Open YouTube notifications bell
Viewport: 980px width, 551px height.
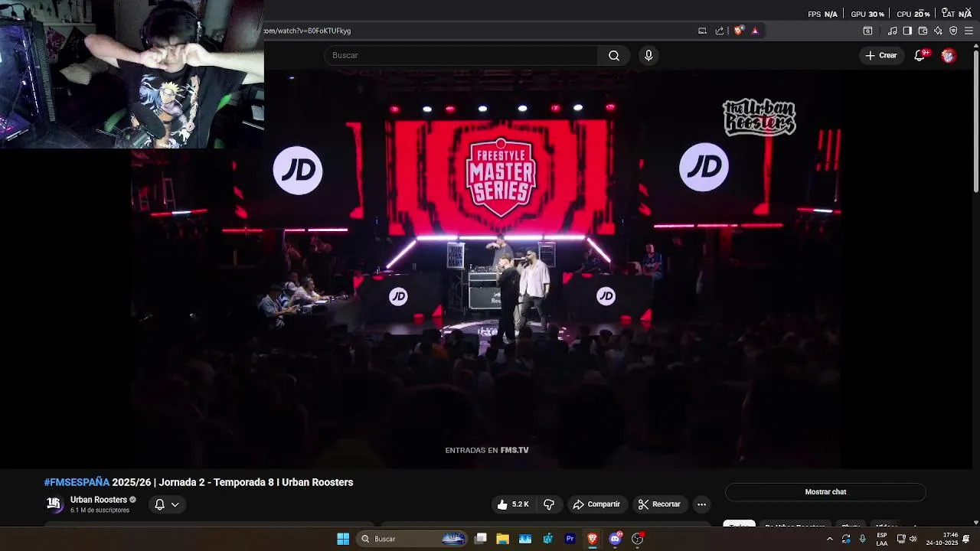pyautogui.click(x=920, y=55)
